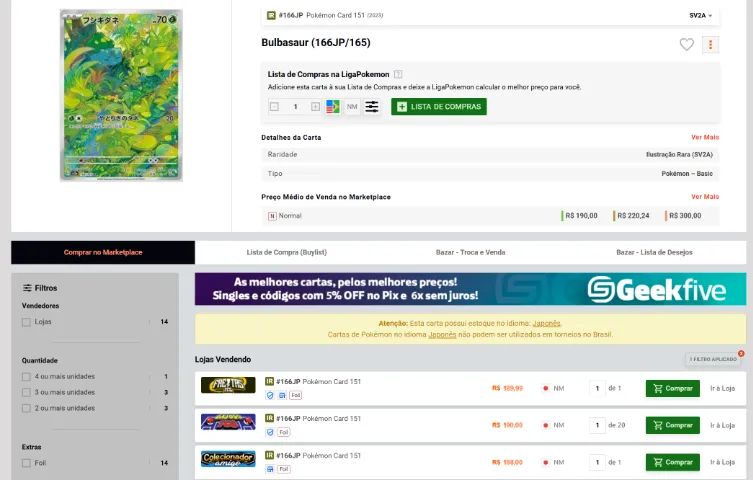Viewport: 753px width, 480px height.
Task: Open the Geekfive promotional banner
Action: [471, 289]
